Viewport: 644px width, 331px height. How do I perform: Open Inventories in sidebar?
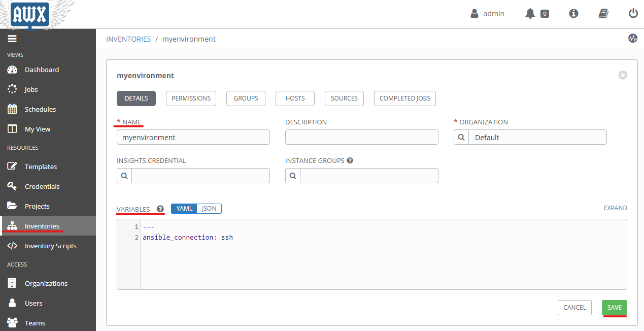tap(48, 226)
